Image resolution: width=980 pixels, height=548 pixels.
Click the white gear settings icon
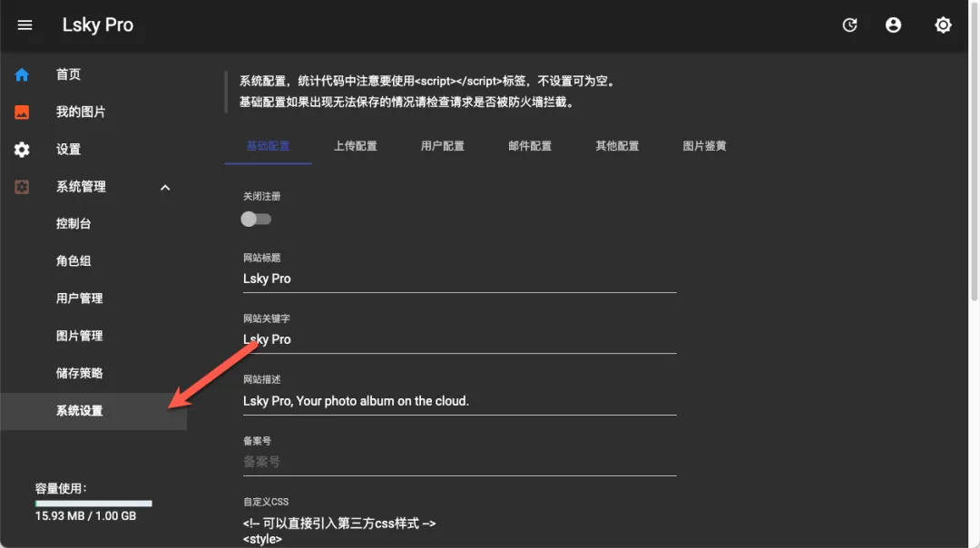22,150
